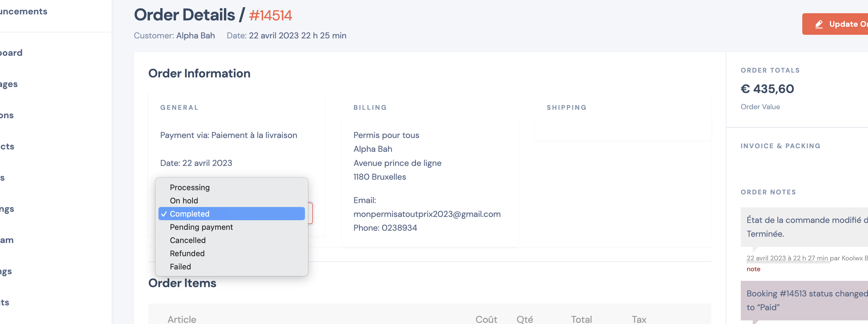Go to Dashboard in sidebar

(11, 53)
